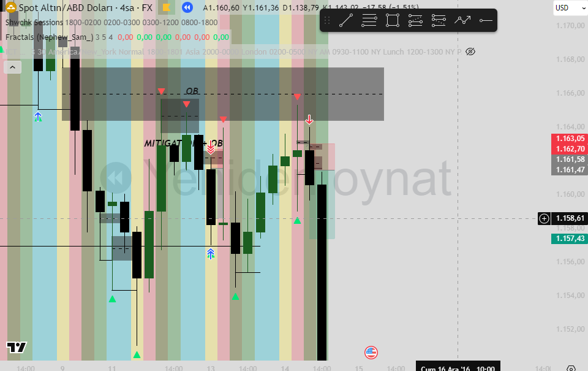Select the Rectangle drawing tool

click(393, 20)
